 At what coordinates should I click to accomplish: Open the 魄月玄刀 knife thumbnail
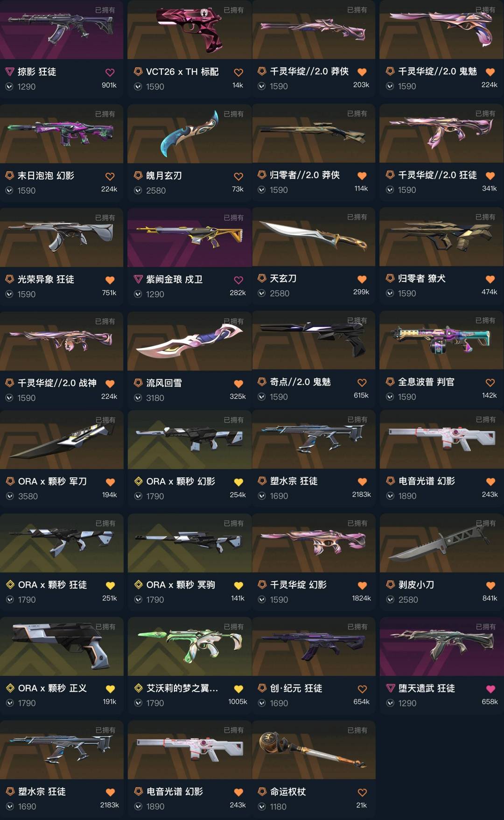189,133
